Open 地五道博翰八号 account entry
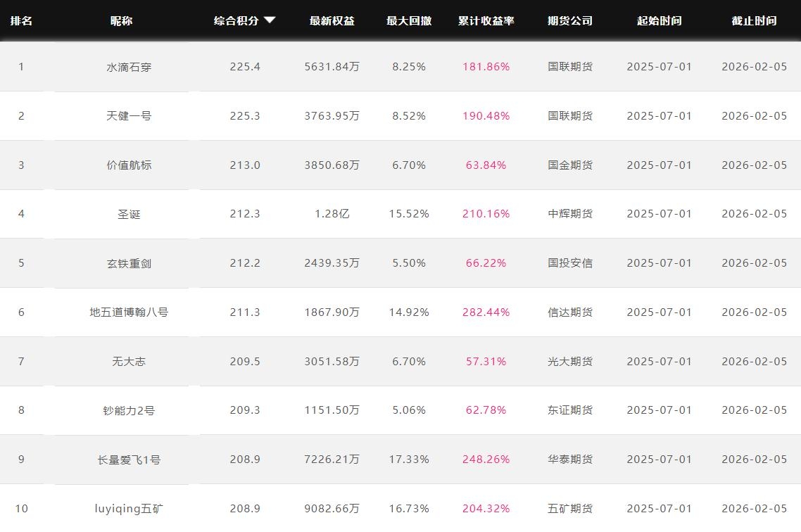801x532 pixels. [129, 312]
